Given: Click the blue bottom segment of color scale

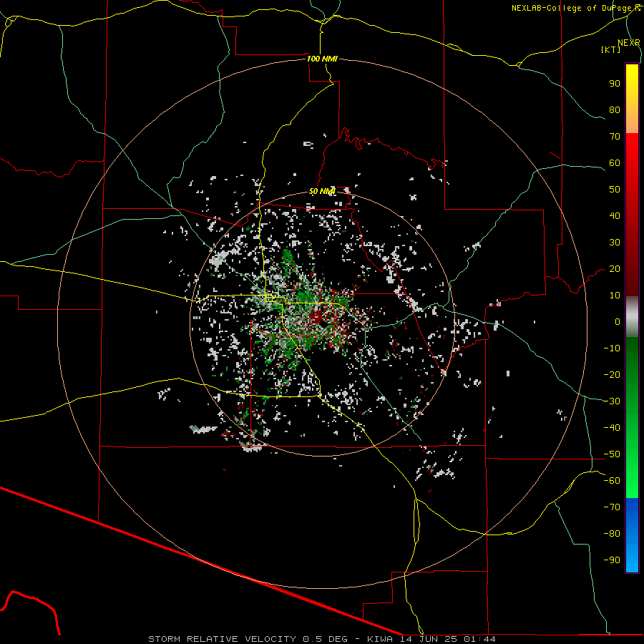Looking at the screenshot, I should [x=632, y=535].
